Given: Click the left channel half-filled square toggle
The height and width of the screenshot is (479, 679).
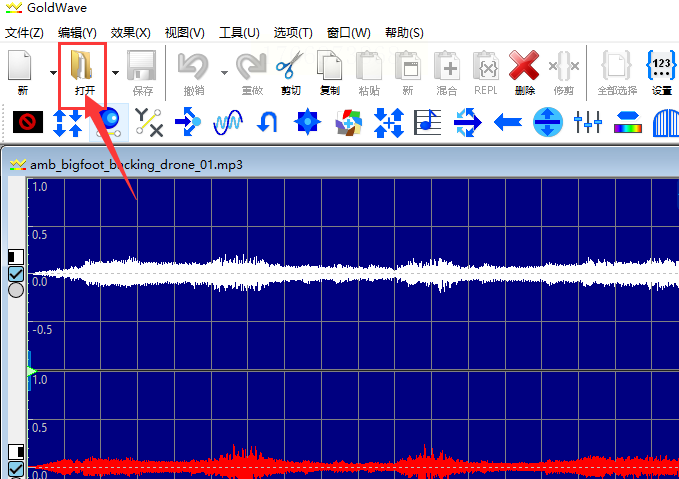Looking at the screenshot, I should pyautogui.click(x=16, y=257).
